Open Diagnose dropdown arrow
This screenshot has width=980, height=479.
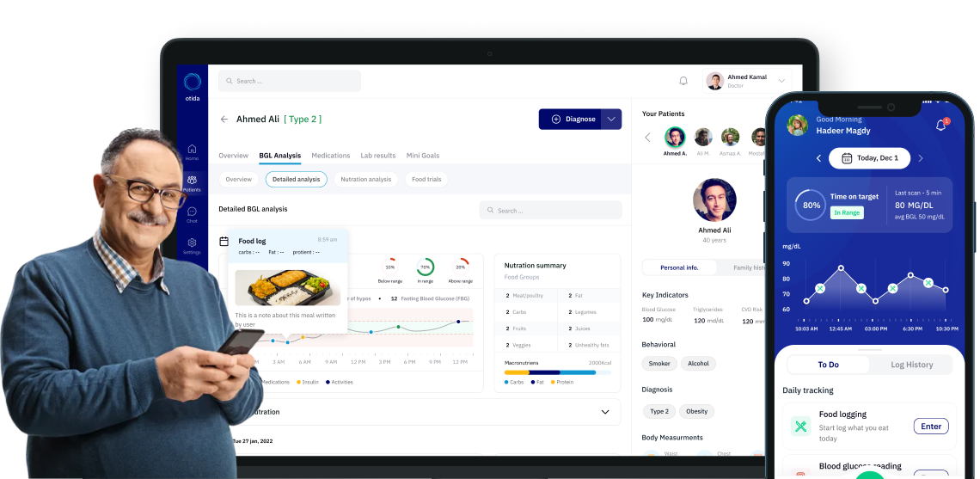click(611, 119)
